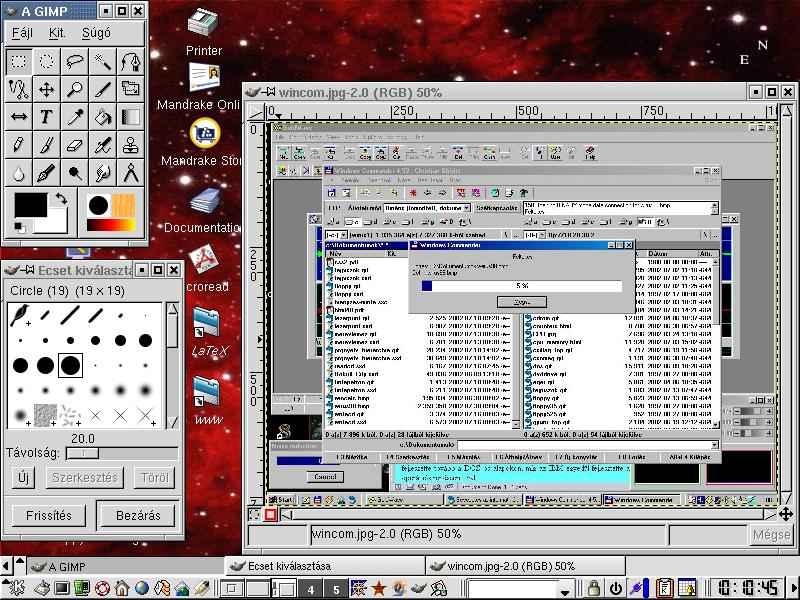This screenshot has height=600, width=800.
Task: Switch to virtual desktop 4 in pager
Action: [311, 589]
